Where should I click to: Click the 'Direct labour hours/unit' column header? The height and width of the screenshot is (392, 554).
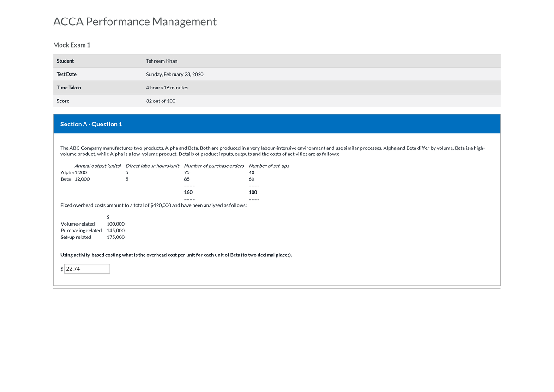[152, 166]
